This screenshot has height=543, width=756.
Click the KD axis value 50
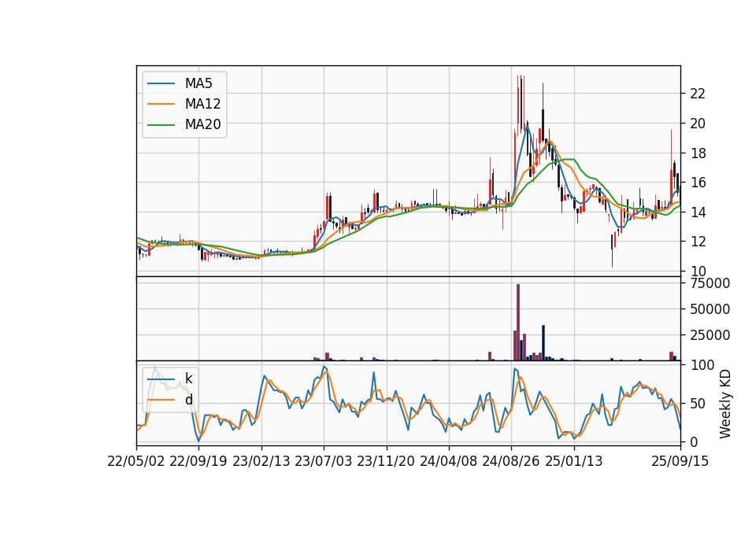point(698,404)
